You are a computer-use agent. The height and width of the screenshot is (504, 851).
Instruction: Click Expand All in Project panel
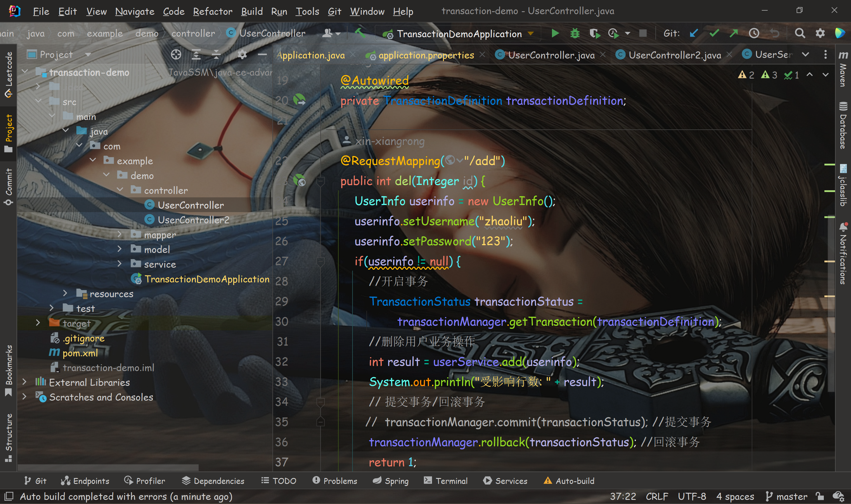point(196,55)
